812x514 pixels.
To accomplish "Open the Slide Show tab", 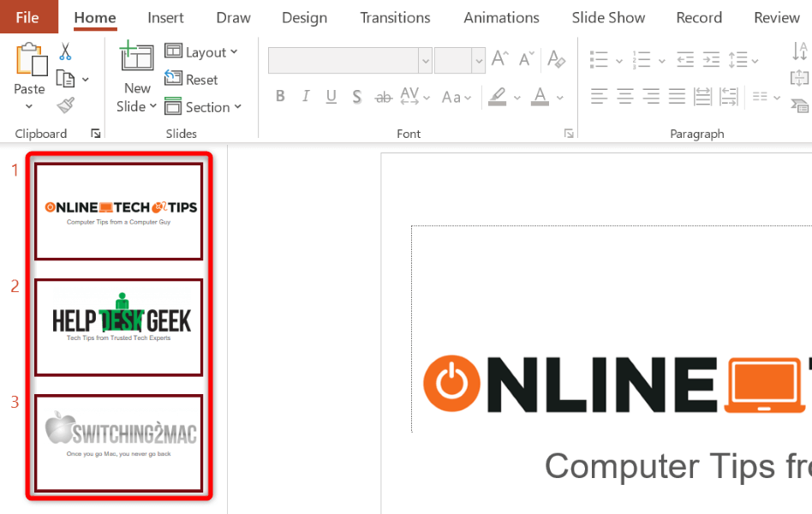I will coord(608,18).
